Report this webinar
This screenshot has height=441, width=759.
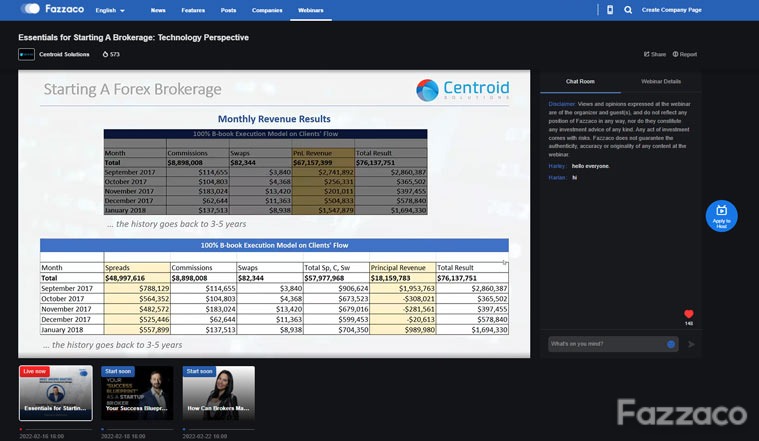pyautogui.click(x=684, y=54)
